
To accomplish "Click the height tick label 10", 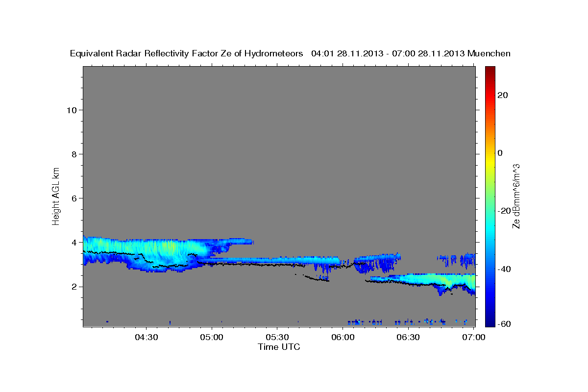I will (x=71, y=110).
